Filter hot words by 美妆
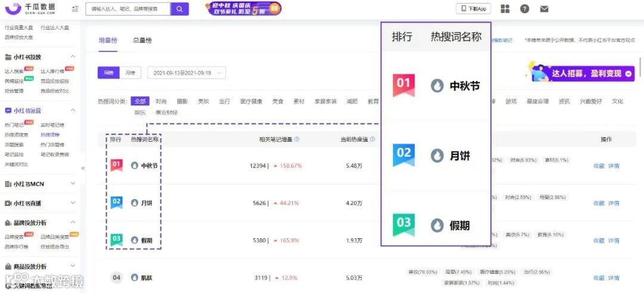 (x=203, y=101)
